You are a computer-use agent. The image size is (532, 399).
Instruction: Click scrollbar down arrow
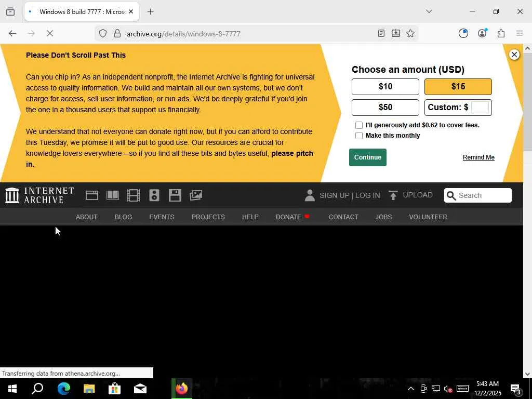528,374
